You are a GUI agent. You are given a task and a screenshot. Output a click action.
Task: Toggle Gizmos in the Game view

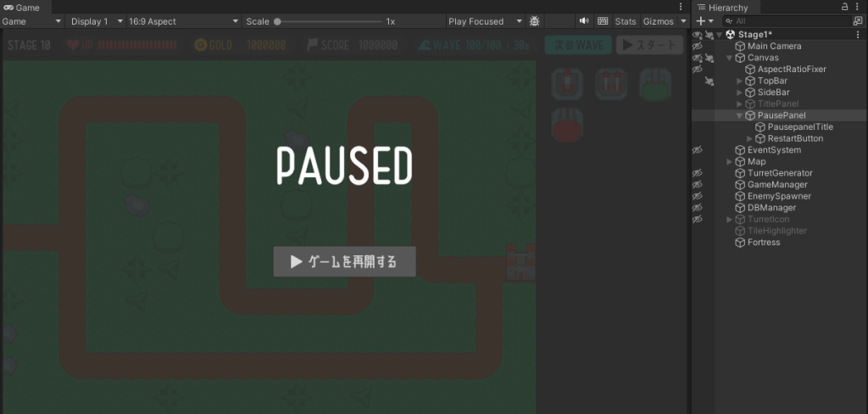point(658,21)
